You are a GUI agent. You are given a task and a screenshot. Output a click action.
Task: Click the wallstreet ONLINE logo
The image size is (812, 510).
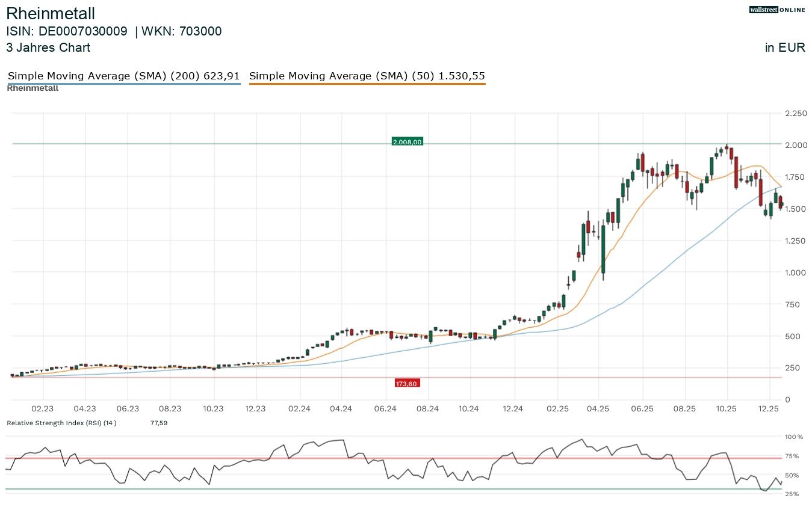click(777, 10)
